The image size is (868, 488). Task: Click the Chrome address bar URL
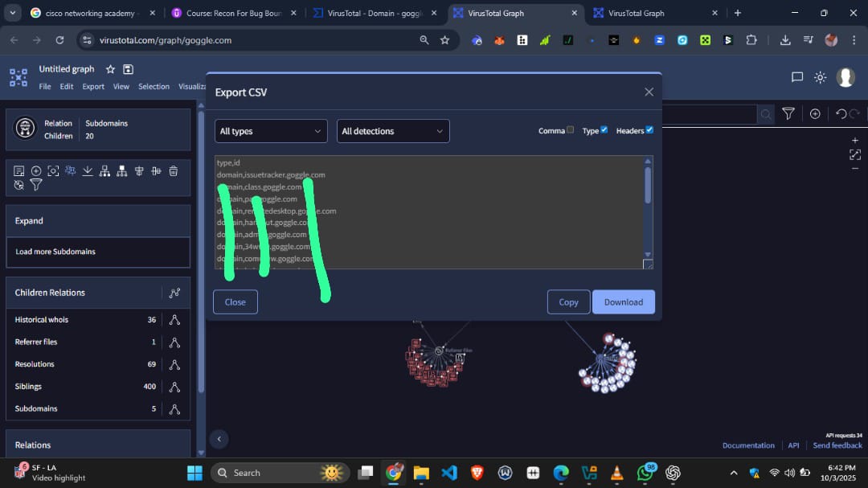[x=166, y=40]
